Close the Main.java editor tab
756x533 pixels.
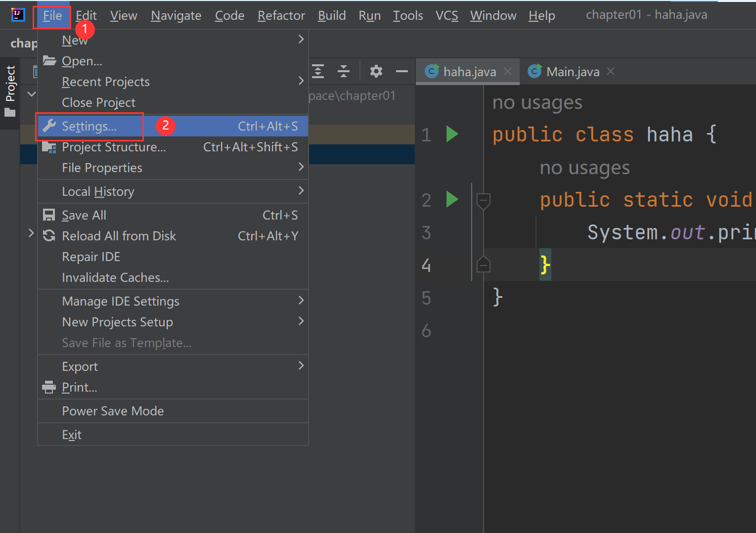tap(611, 72)
